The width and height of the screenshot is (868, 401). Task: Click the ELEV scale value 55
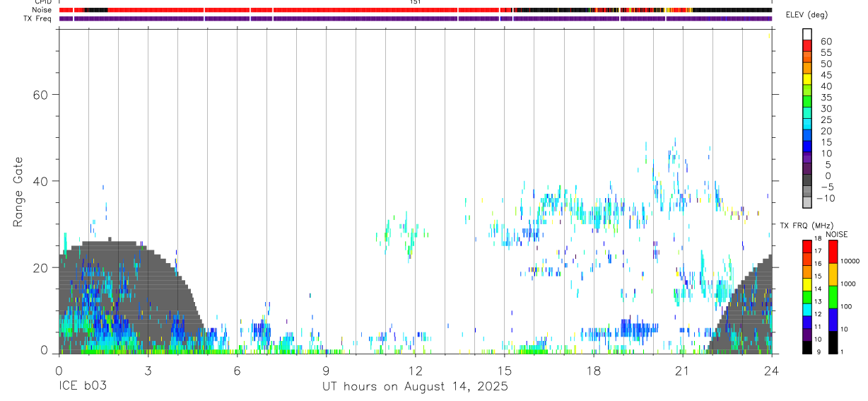(826, 53)
